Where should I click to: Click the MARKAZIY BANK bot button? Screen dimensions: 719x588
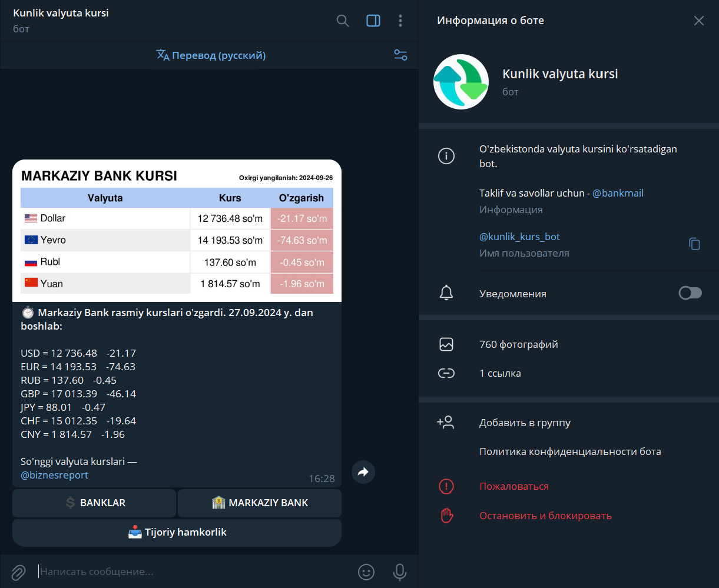[260, 503]
